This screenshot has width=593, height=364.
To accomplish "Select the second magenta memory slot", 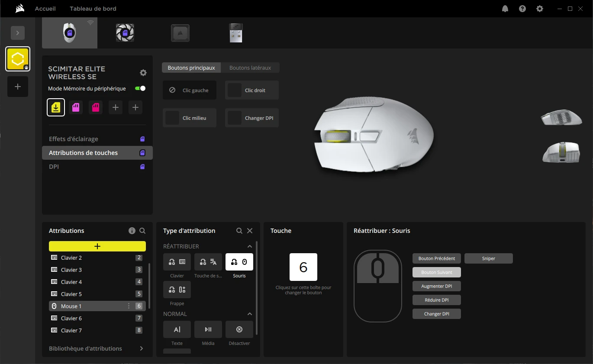I will [96, 107].
